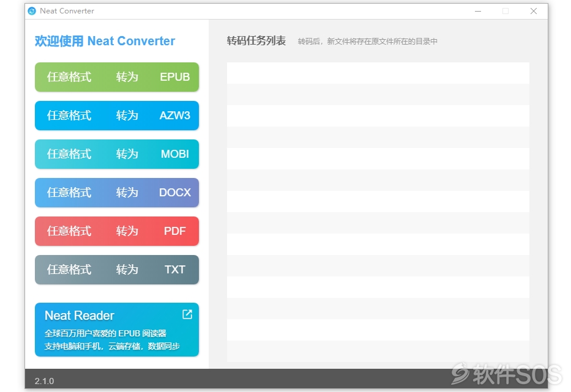Convert any format to MOBI
This screenshot has width=571, height=392.
coord(117,154)
